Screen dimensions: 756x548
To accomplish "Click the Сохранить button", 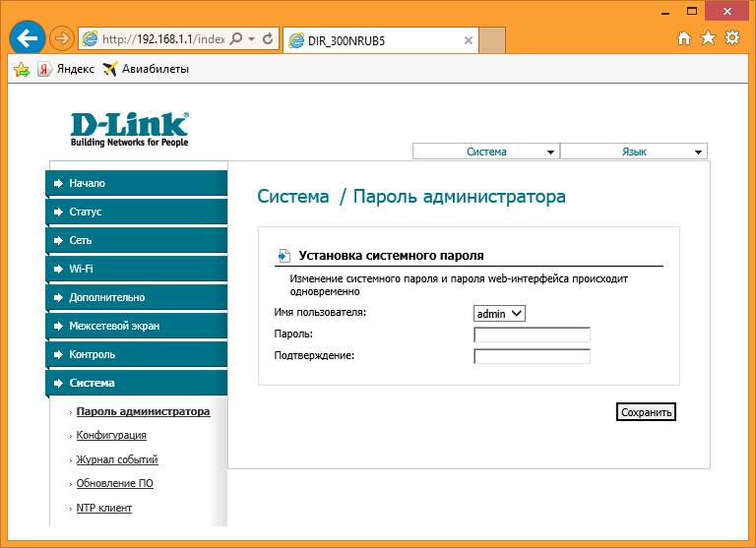I will pyautogui.click(x=646, y=412).
